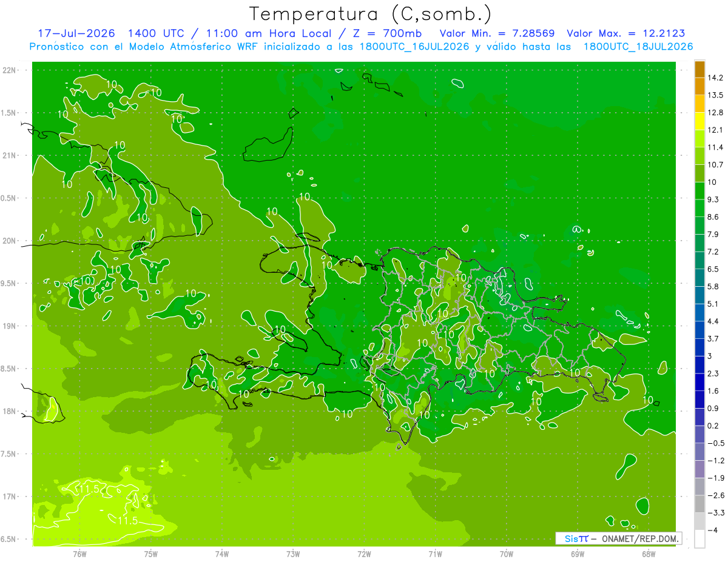Click the blue 'Sis' logo text
The image size is (728, 562).
571,538
